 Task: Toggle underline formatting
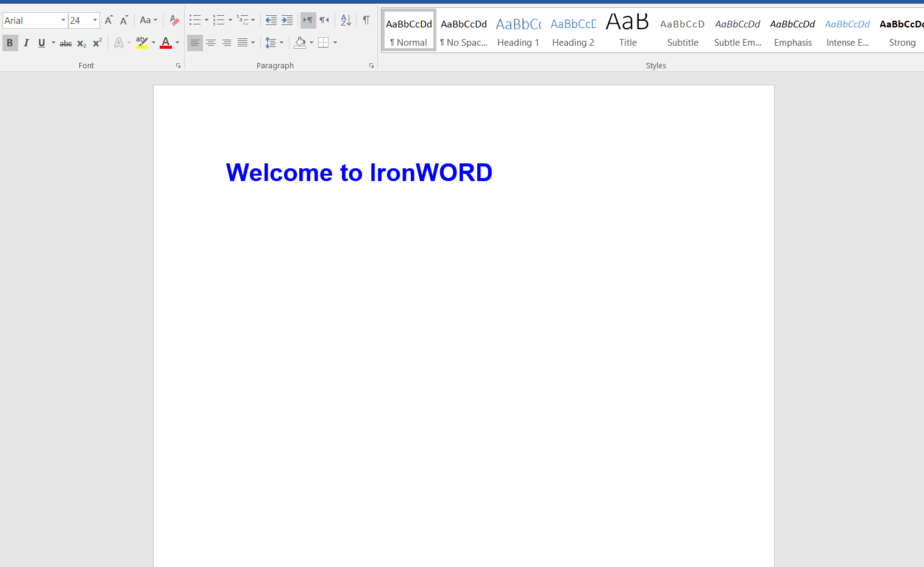pyautogui.click(x=41, y=43)
